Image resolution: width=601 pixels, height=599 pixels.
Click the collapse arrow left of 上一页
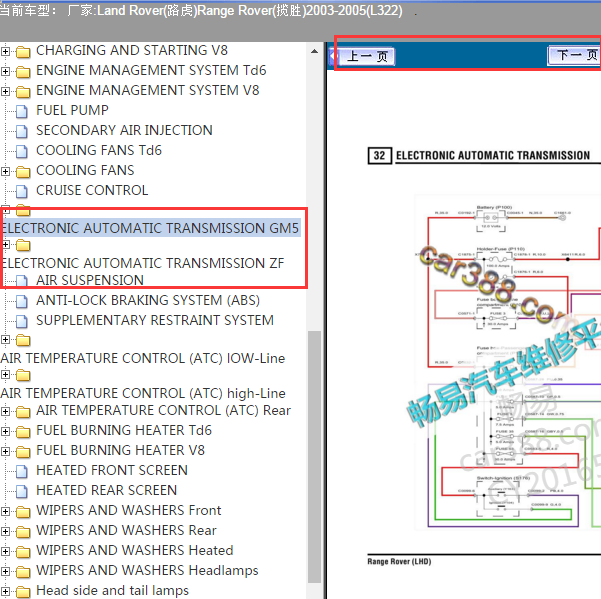click(x=333, y=57)
